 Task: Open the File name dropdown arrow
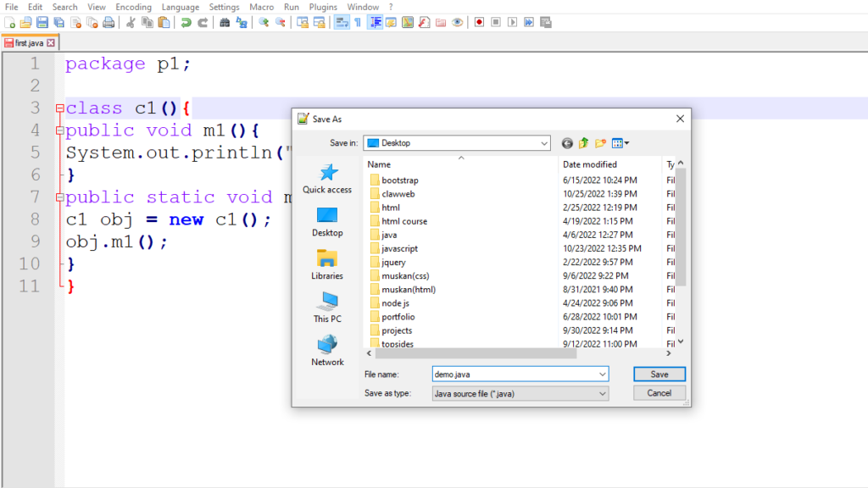pyautogui.click(x=603, y=374)
